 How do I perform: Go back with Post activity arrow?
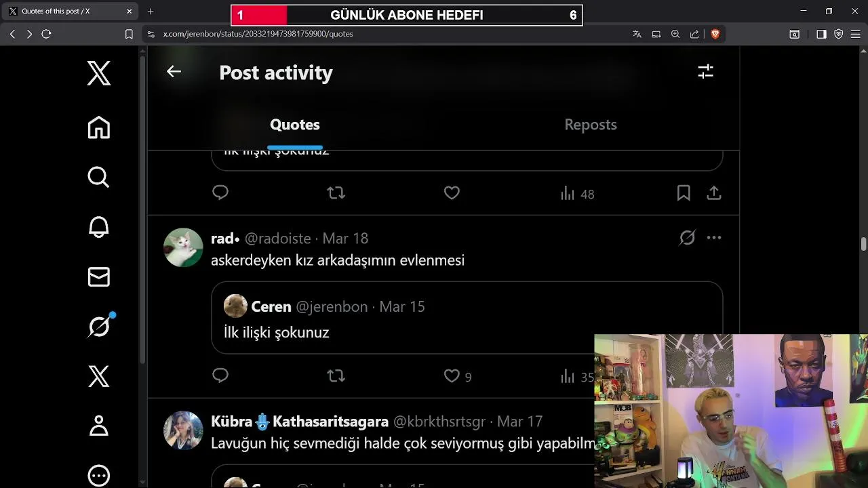click(x=174, y=71)
